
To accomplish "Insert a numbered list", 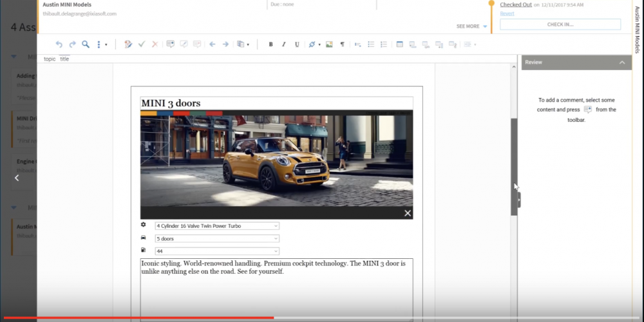I will tap(384, 44).
